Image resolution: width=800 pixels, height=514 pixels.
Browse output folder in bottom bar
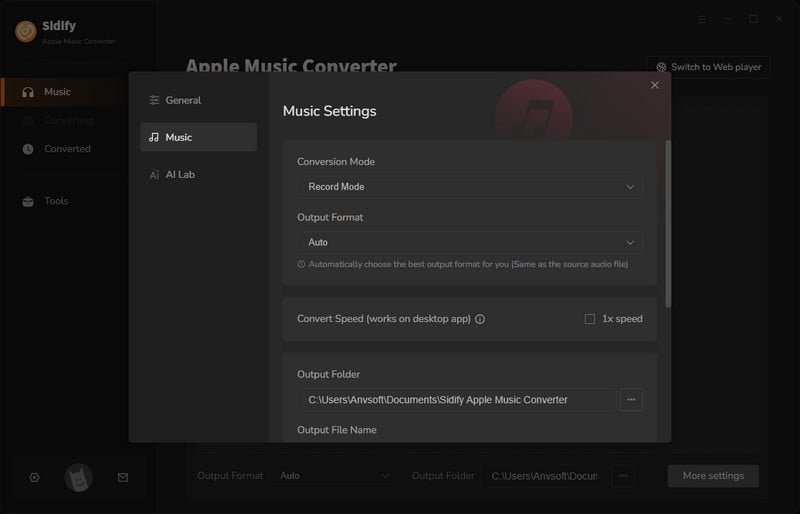point(622,476)
